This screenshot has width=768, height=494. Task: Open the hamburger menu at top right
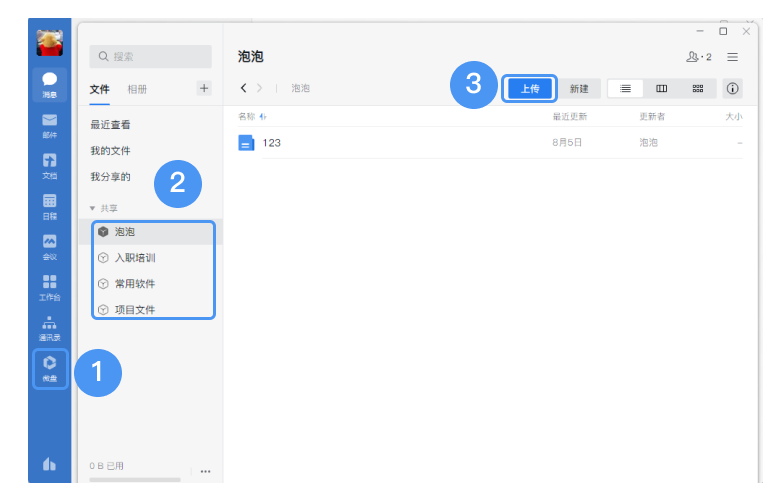click(733, 57)
